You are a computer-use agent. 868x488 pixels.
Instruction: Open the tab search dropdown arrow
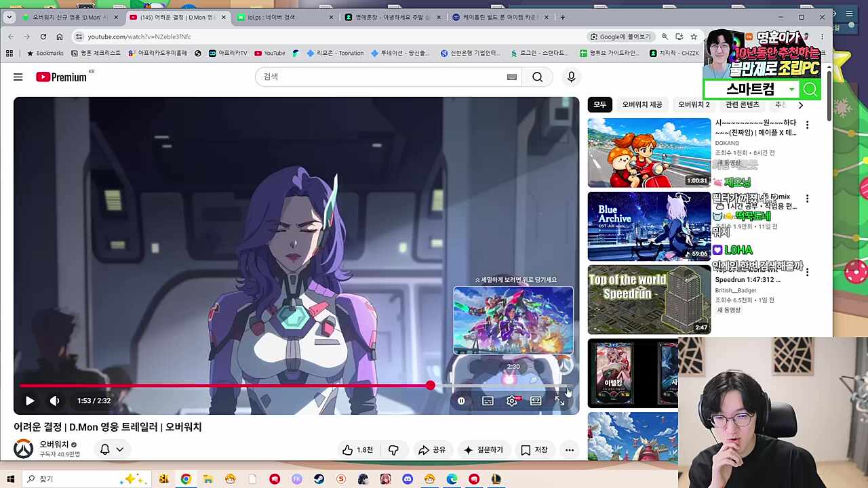pos(9,17)
